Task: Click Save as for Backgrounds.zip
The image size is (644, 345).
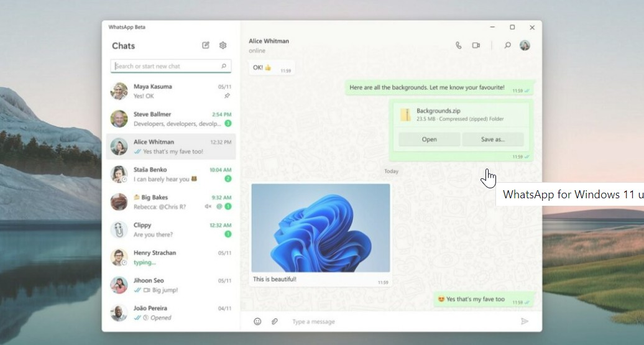Action: [493, 139]
